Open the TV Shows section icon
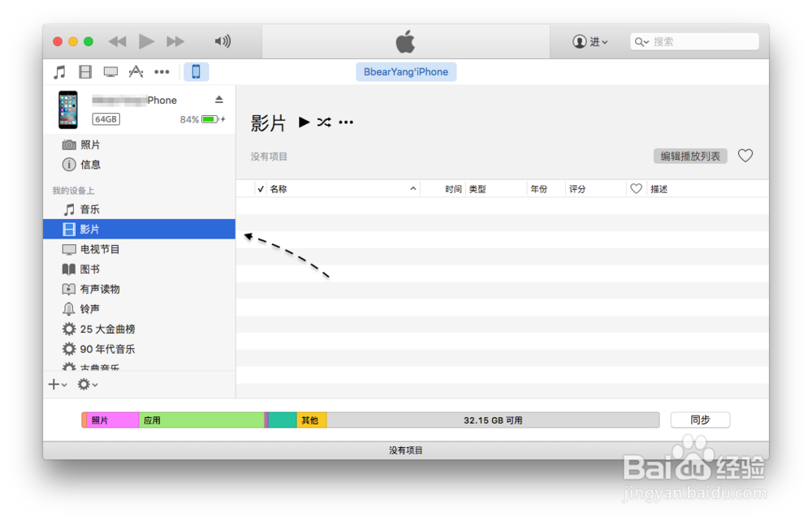This screenshot has width=812, height=521. tap(110, 71)
